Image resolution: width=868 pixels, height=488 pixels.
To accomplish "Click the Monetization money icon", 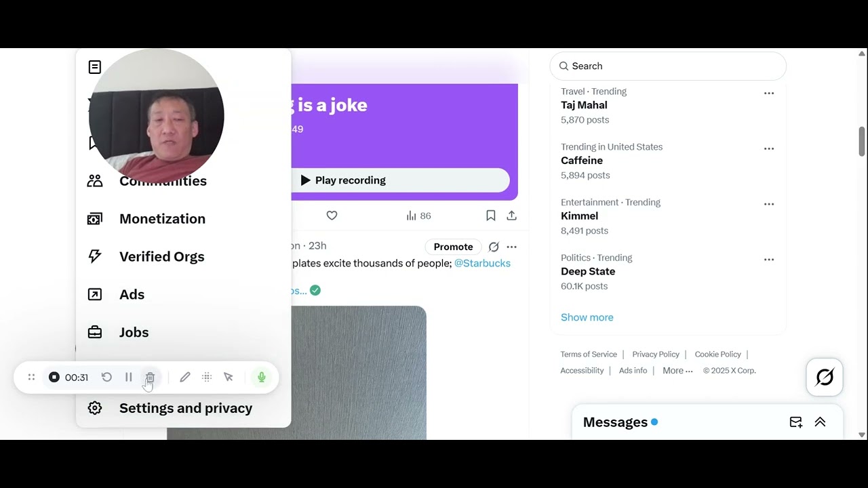I will click(x=95, y=219).
